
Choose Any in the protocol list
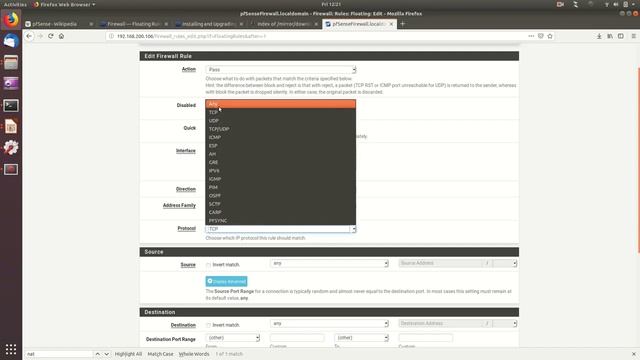tap(280, 104)
